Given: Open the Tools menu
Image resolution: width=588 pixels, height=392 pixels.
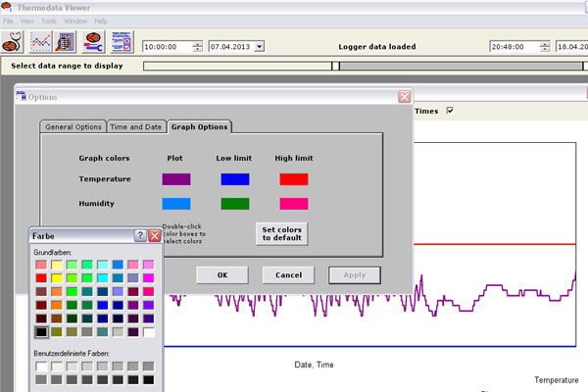Looking at the screenshot, I should 49,21.
